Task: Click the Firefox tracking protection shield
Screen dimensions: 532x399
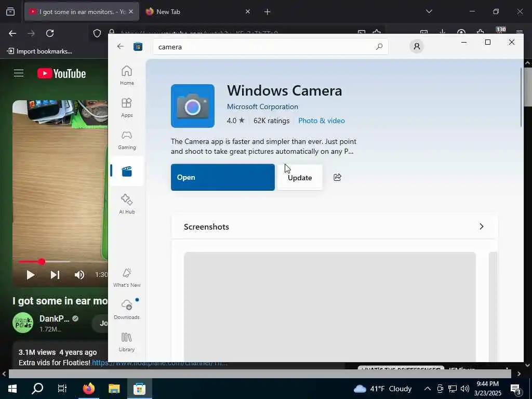Action: [x=97, y=33]
